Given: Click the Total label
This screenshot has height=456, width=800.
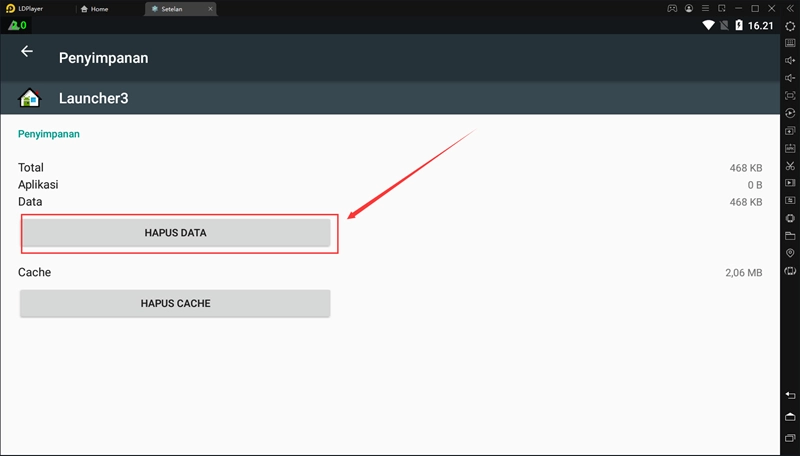Looking at the screenshot, I should pos(31,167).
